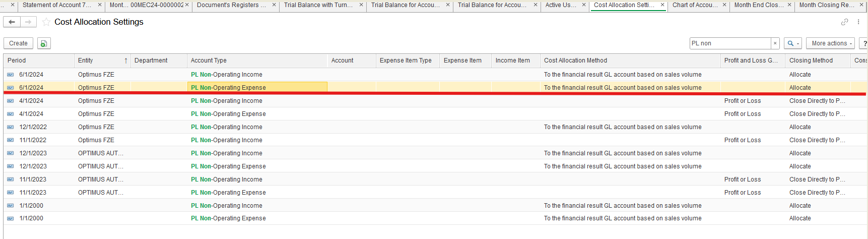The image size is (868, 239).
Task: Open the Month End Closing tab
Action: 758,5
